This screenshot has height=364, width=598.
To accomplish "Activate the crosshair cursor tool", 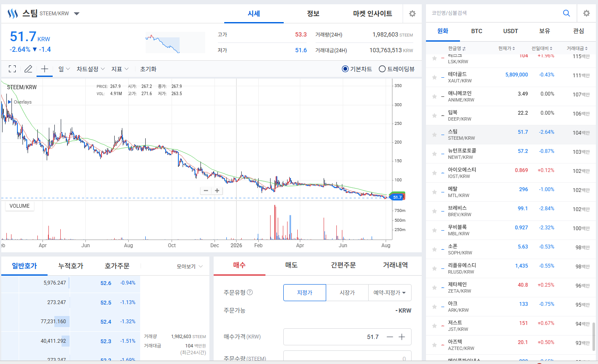I will [x=45, y=69].
